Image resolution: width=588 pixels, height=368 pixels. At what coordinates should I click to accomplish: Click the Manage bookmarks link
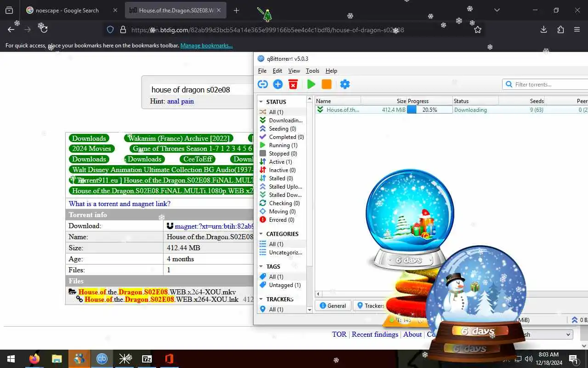tap(207, 46)
